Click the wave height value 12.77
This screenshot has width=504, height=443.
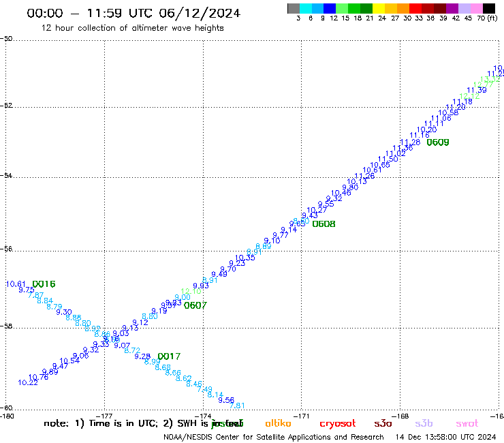tap(483, 85)
